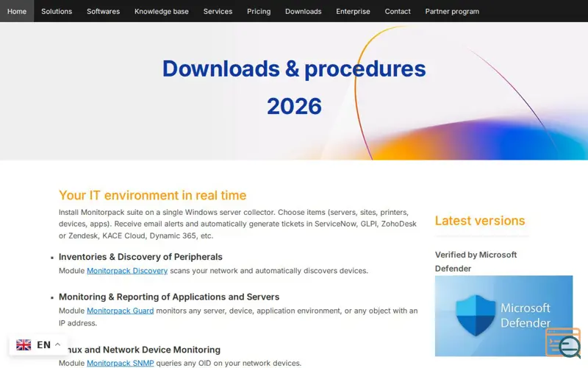Open the Enterprise menu item
Screen dimensions: 588x368
pyautogui.click(x=353, y=11)
